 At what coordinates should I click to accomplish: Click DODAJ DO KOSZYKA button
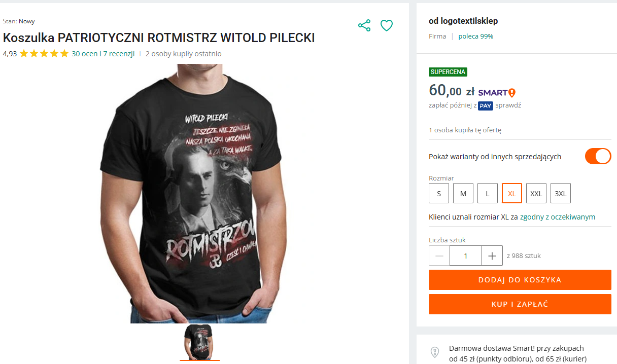click(520, 280)
